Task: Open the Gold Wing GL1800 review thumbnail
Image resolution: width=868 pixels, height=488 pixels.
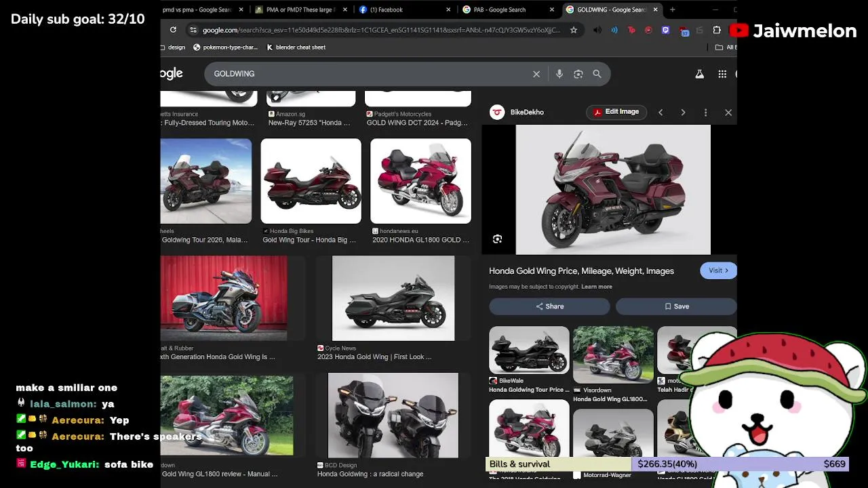Action: [227, 415]
